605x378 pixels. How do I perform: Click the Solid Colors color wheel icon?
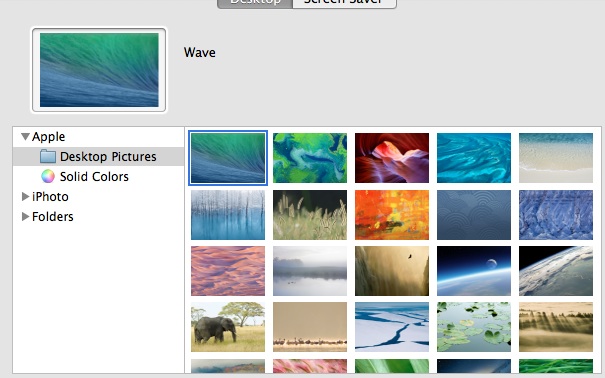pos(48,176)
